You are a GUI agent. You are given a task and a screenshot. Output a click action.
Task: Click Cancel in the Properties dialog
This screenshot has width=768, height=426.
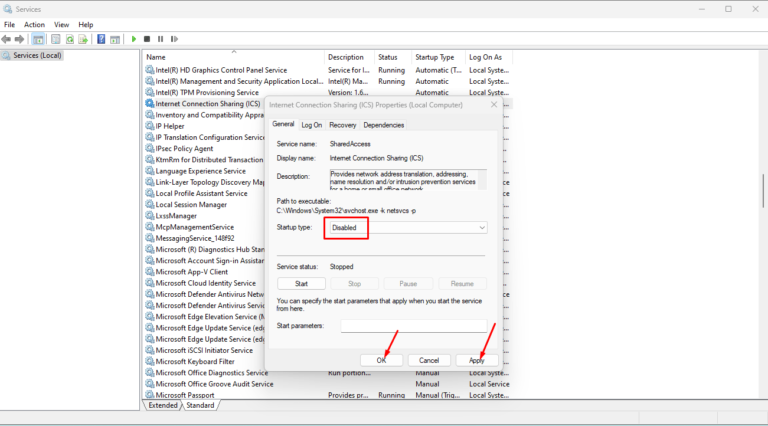tap(429, 360)
